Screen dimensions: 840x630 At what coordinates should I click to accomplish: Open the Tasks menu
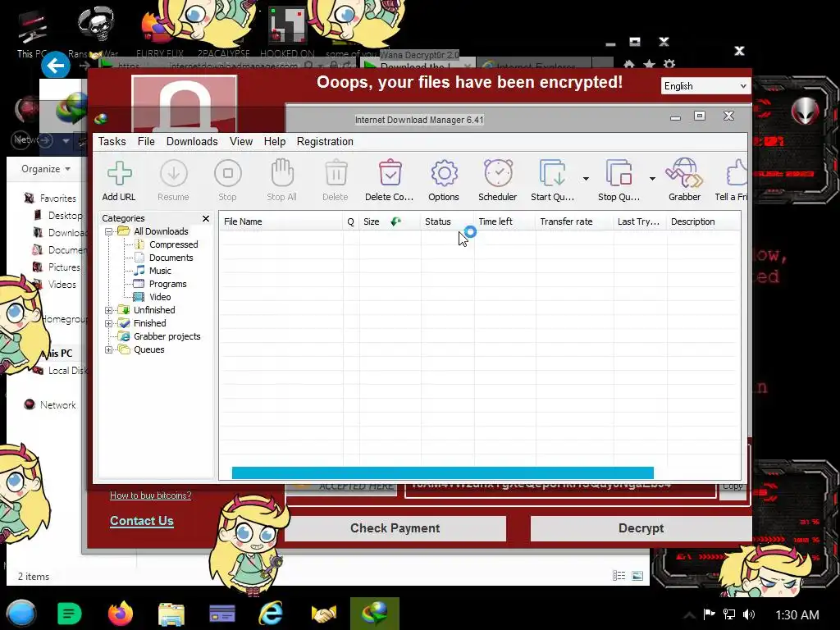112,141
